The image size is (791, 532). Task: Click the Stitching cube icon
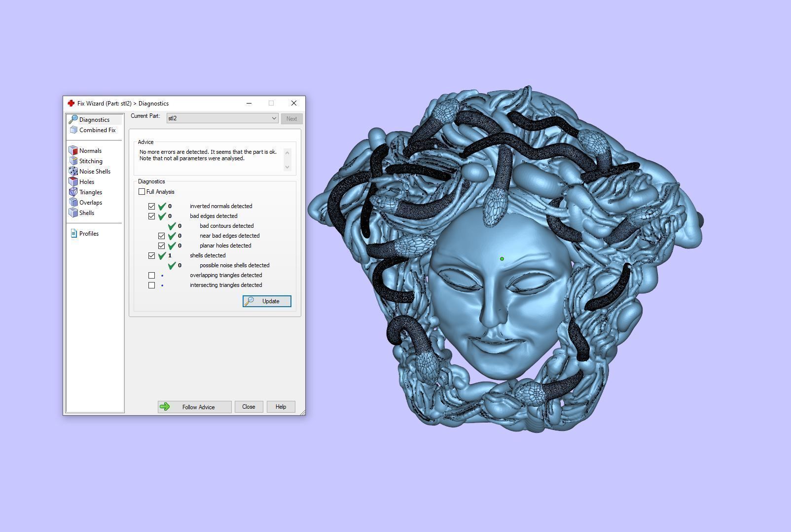(73, 161)
